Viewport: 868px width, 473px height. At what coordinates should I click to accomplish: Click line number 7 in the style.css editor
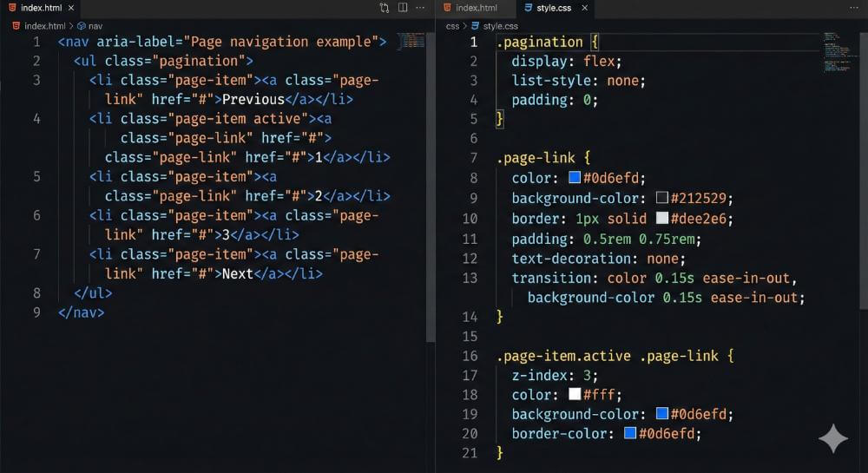point(473,158)
